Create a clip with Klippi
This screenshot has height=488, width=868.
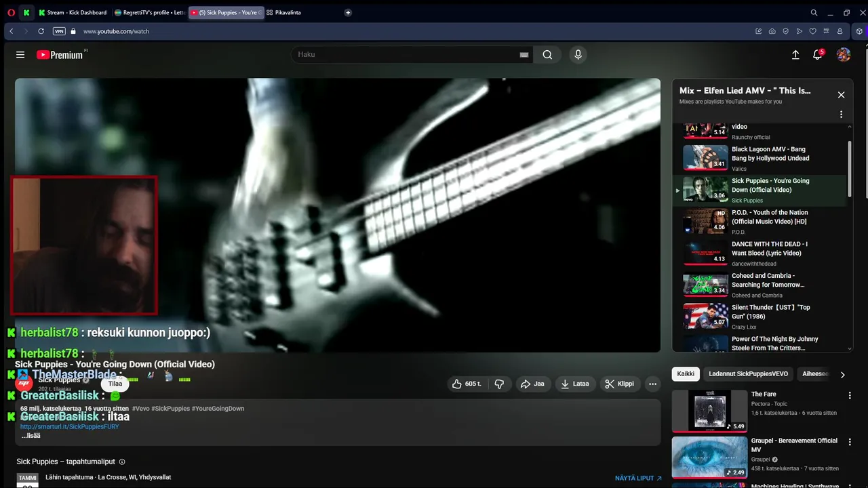point(619,384)
